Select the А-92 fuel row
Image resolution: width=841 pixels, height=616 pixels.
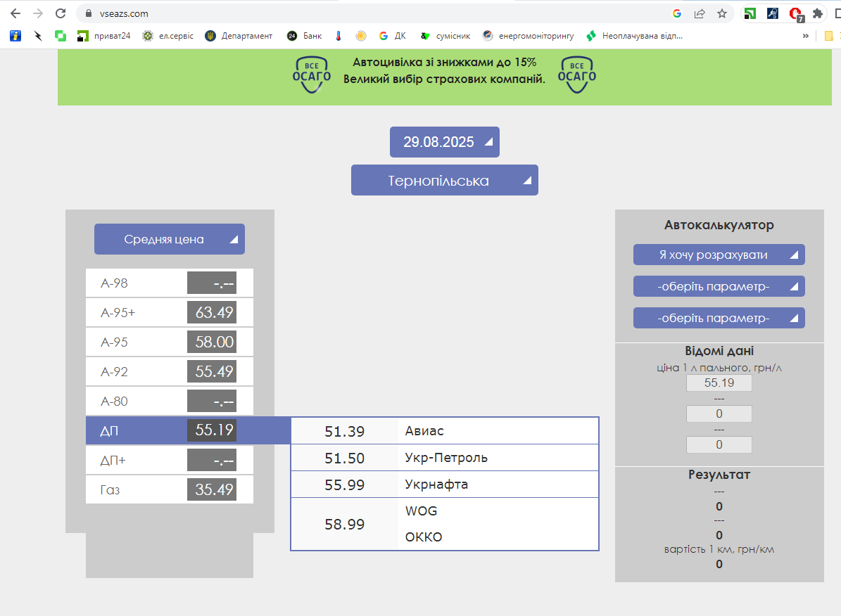(169, 371)
